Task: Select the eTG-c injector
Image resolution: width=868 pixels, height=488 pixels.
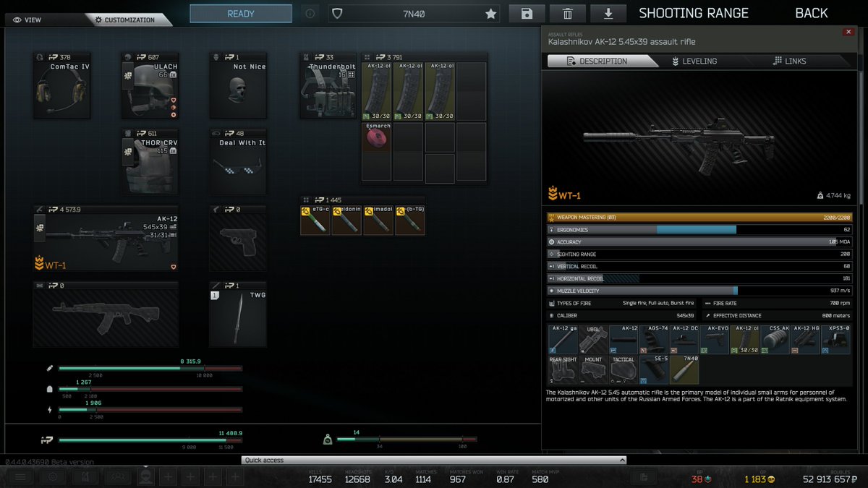Action: tap(315, 221)
